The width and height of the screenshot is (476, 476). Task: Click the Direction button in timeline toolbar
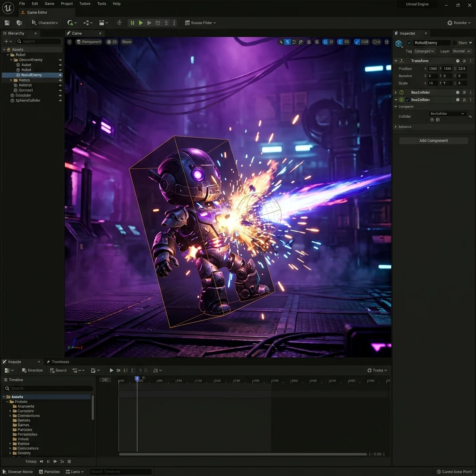(x=32, y=370)
